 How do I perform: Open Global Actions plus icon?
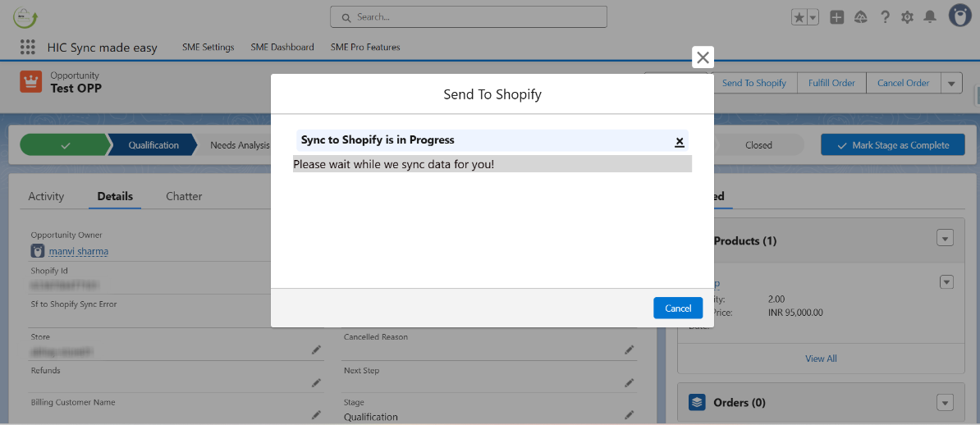(x=836, y=17)
